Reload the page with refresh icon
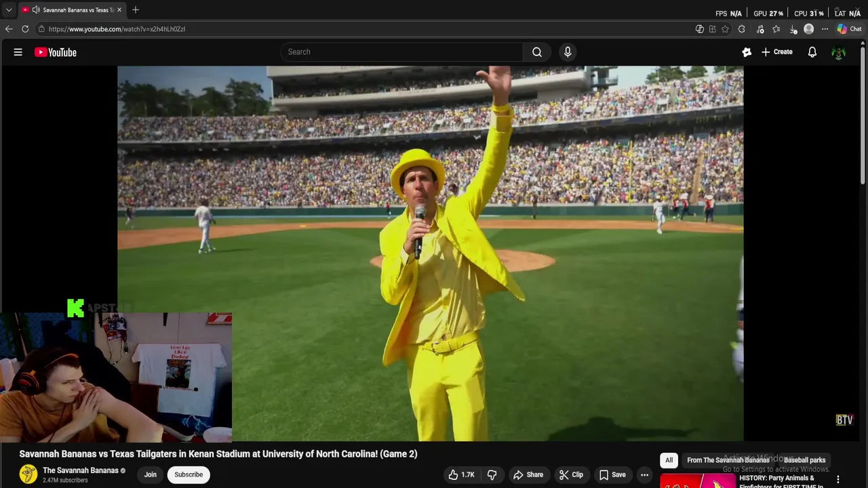Image resolution: width=868 pixels, height=488 pixels. (x=25, y=29)
